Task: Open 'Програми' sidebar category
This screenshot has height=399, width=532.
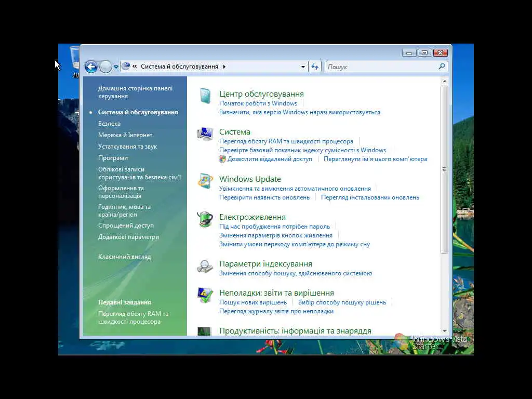Action: pyautogui.click(x=113, y=158)
